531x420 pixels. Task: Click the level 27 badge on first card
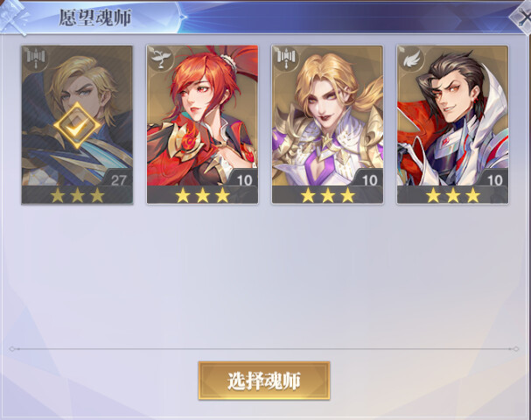tap(118, 180)
